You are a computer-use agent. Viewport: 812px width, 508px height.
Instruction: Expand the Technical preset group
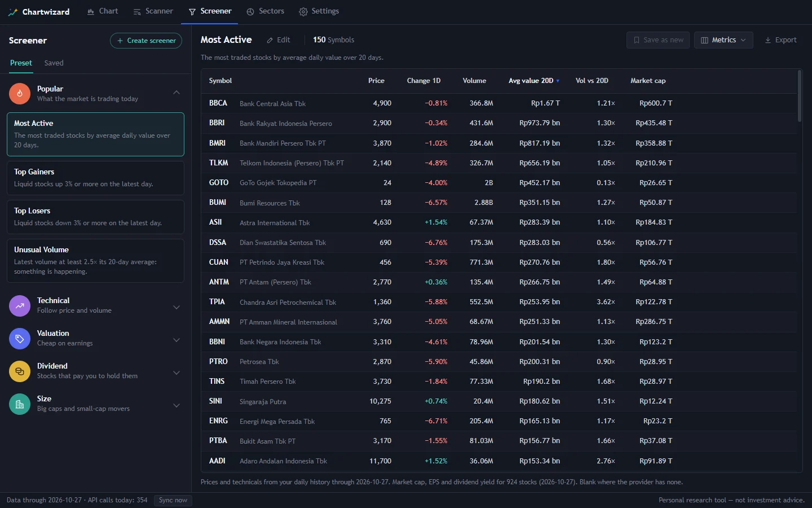pos(176,307)
